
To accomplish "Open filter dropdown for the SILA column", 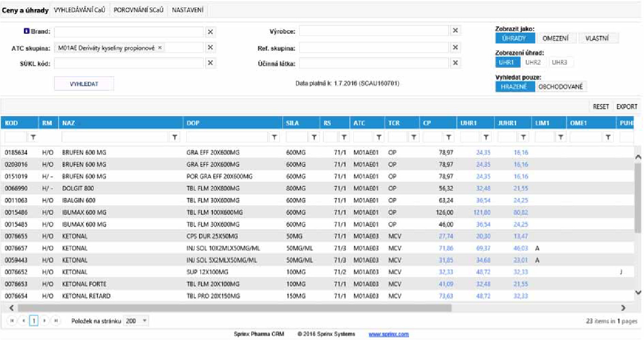I will 313,137.
